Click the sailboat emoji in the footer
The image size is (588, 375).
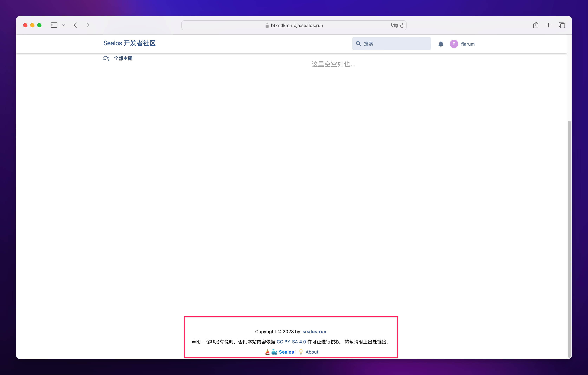coord(267,352)
